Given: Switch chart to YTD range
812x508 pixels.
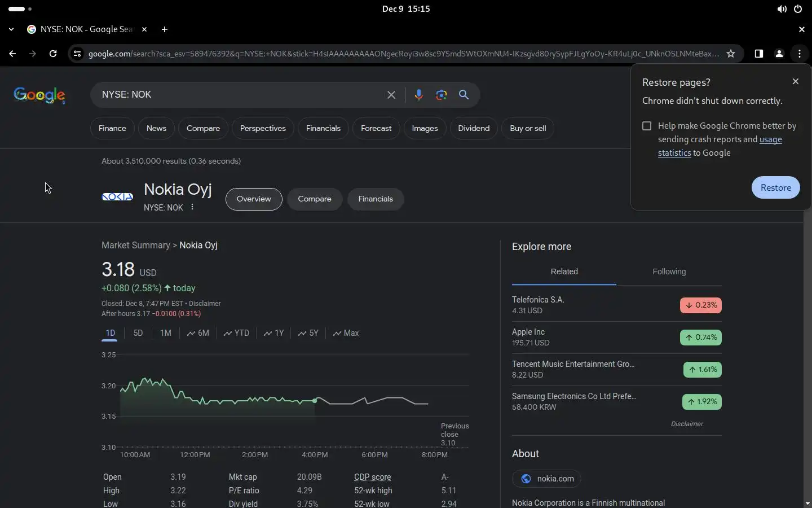Looking at the screenshot, I should 236,333.
